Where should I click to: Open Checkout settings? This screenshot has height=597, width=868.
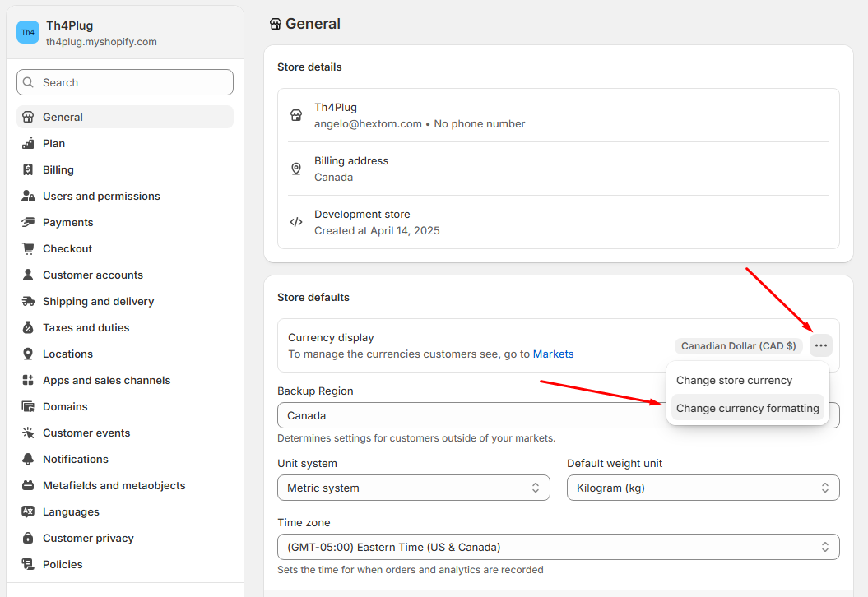pyautogui.click(x=125, y=248)
